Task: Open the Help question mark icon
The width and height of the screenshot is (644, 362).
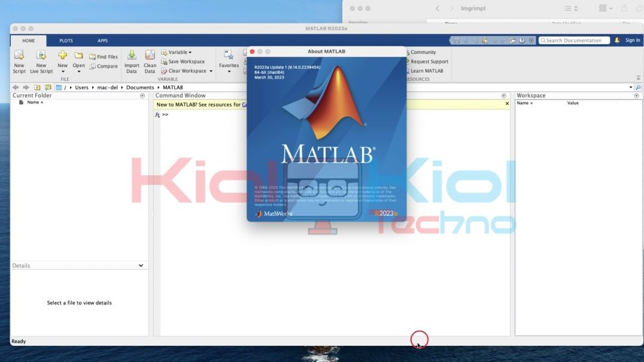Action: (x=522, y=40)
